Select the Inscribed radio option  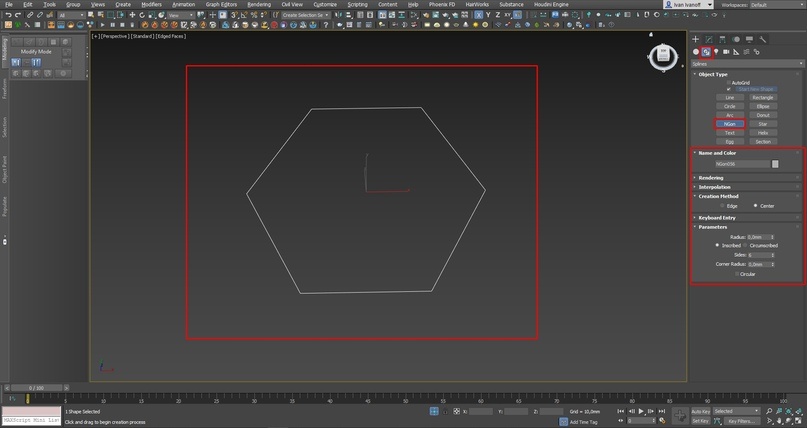tap(717, 245)
